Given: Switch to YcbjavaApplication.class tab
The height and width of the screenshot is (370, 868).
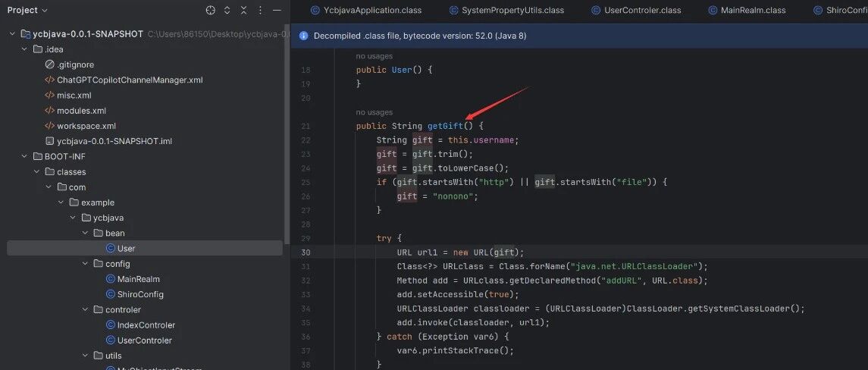Looking at the screenshot, I should (366, 10).
